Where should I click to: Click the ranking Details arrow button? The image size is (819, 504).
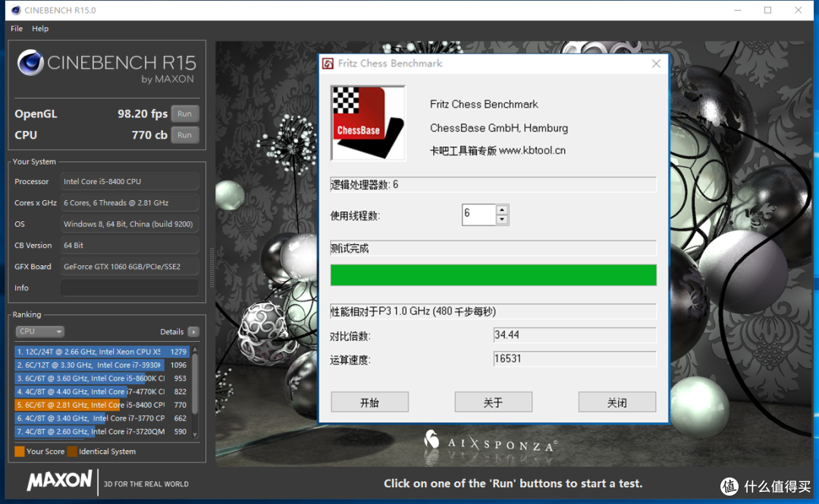[x=193, y=332]
